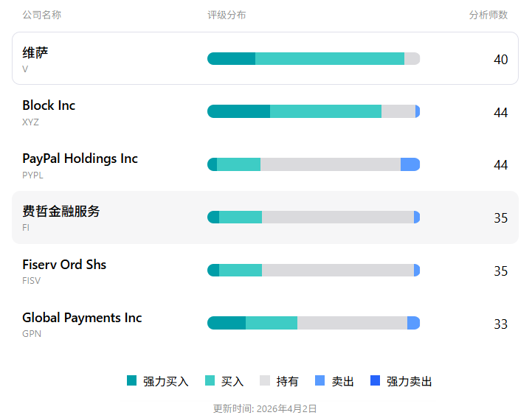The height and width of the screenshot is (418, 532).
Task: Open 费哲金融服务 company entry
Action: point(61,212)
